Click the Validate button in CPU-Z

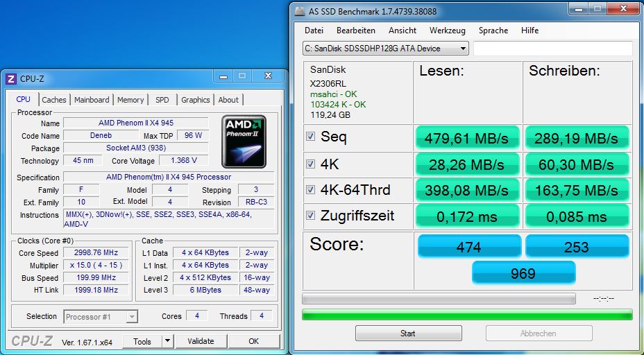pyautogui.click(x=201, y=341)
